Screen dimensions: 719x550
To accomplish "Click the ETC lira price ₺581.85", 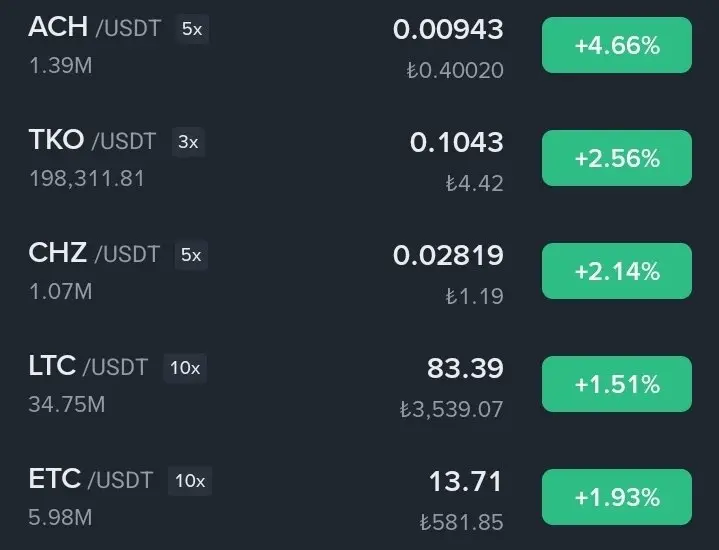I will tap(461, 522).
